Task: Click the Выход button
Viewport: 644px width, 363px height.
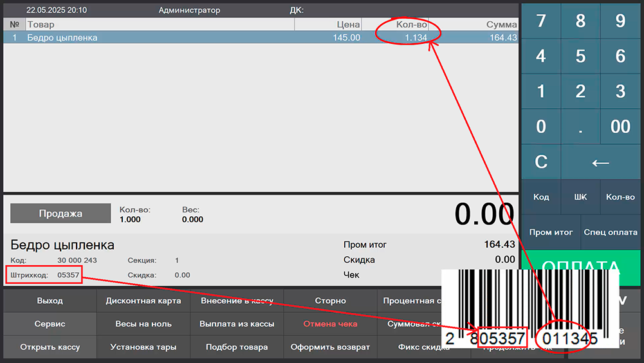Action: tap(50, 301)
